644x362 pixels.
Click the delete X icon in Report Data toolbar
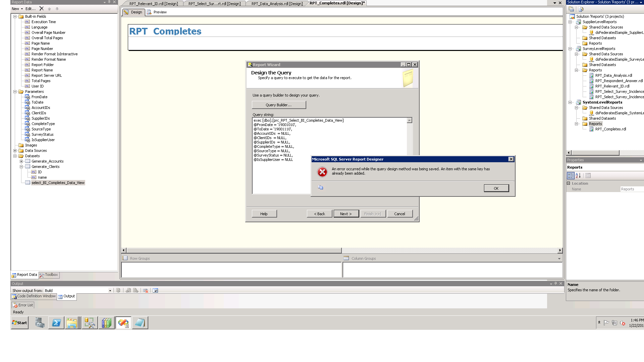coord(41,9)
